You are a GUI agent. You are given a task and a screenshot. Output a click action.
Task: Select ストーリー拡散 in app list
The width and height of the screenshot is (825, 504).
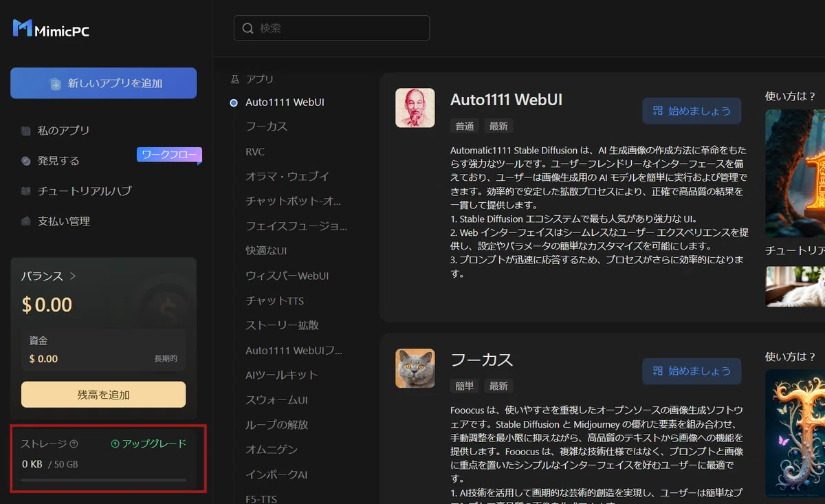282,325
